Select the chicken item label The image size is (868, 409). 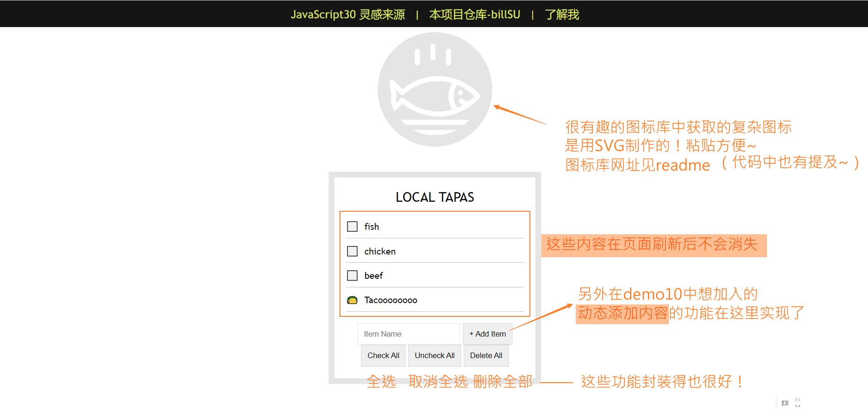(x=380, y=251)
